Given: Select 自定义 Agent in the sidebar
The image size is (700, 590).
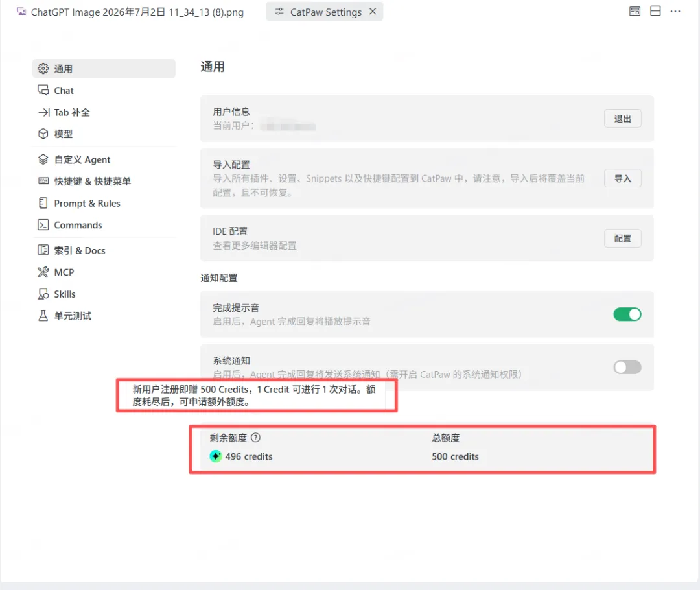Looking at the screenshot, I should coord(104,159).
